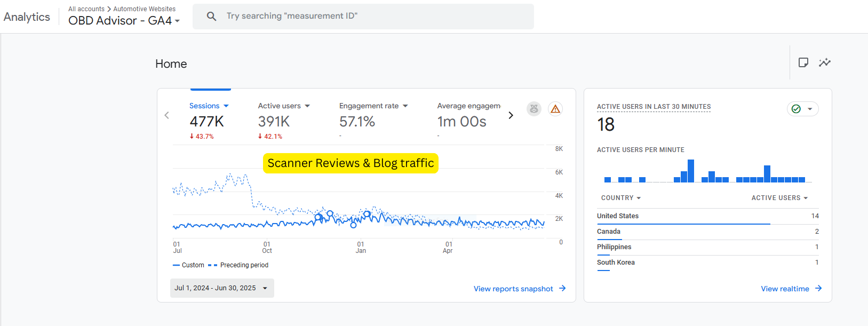
Task: Click the United States country row
Action: (708, 216)
